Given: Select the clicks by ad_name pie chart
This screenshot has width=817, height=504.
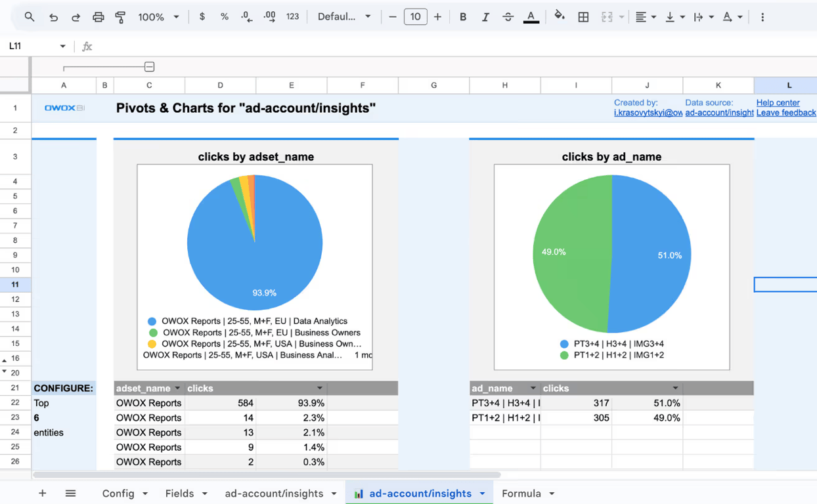Looking at the screenshot, I should 612,268.
